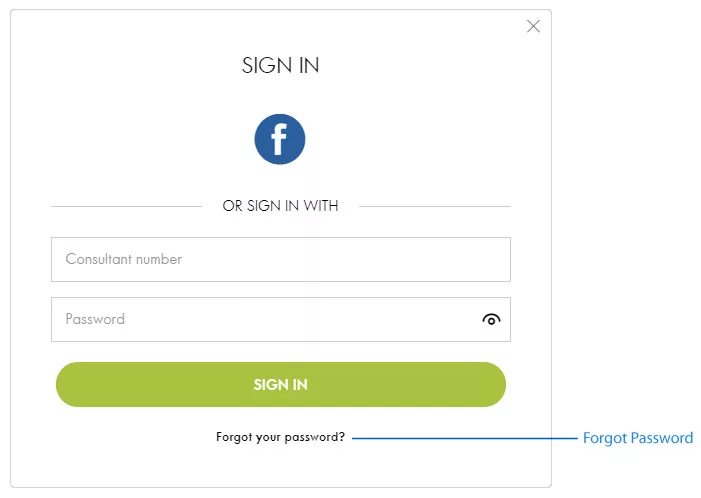Viewport: 701px width, 498px height.
Task: Place cursor on Consultant number placeholder text
Action: 124,259
